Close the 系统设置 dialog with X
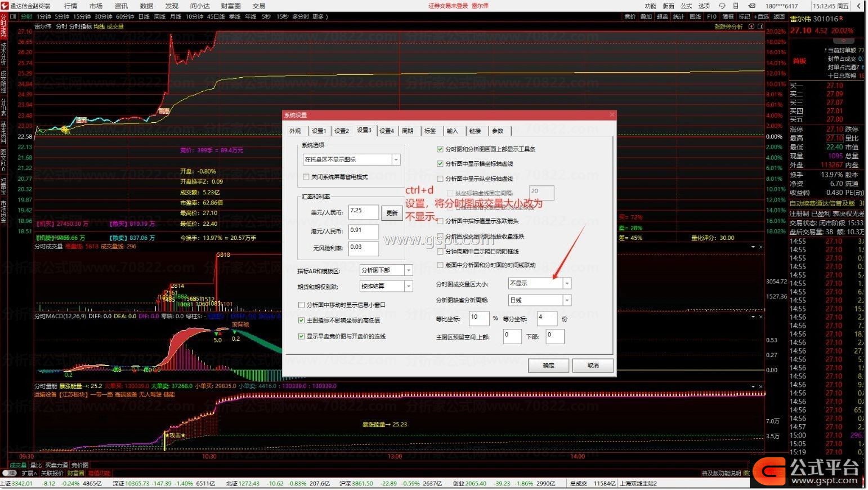 click(612, 115)
